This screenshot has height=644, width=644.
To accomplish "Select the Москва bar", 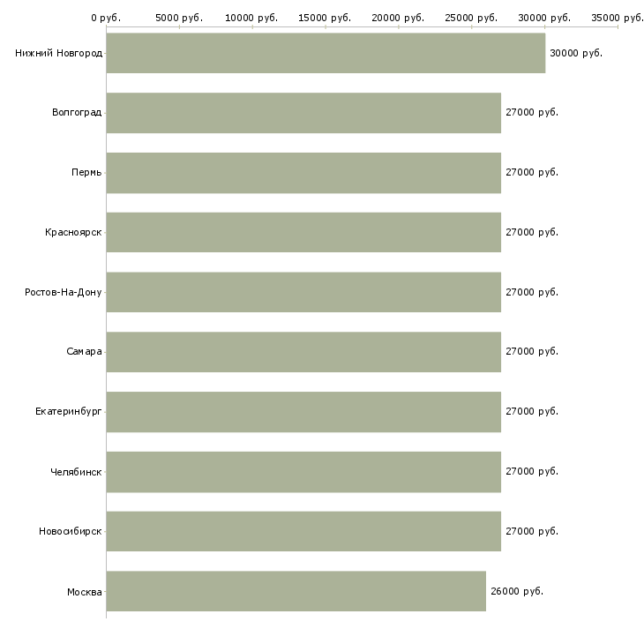I will tap(296, 591).
